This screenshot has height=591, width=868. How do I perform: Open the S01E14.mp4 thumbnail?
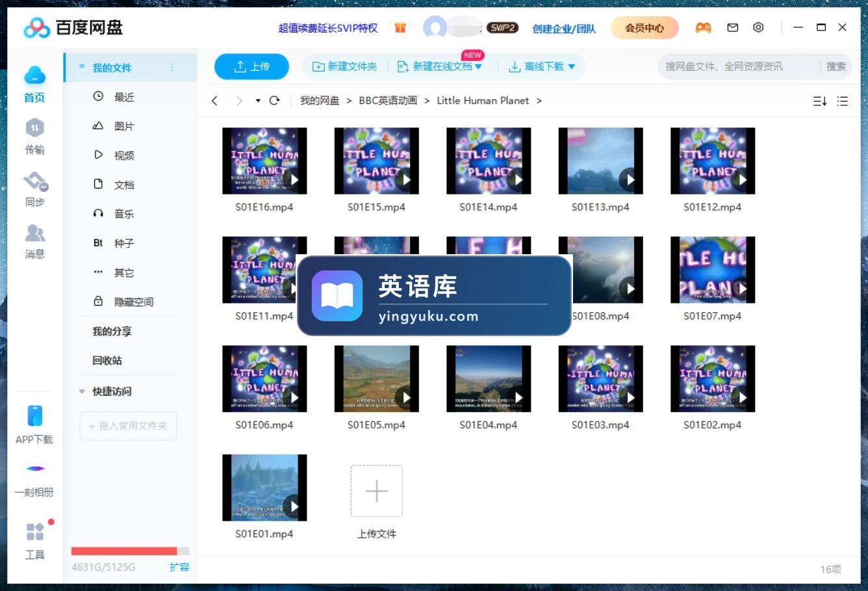coord(489,161)
